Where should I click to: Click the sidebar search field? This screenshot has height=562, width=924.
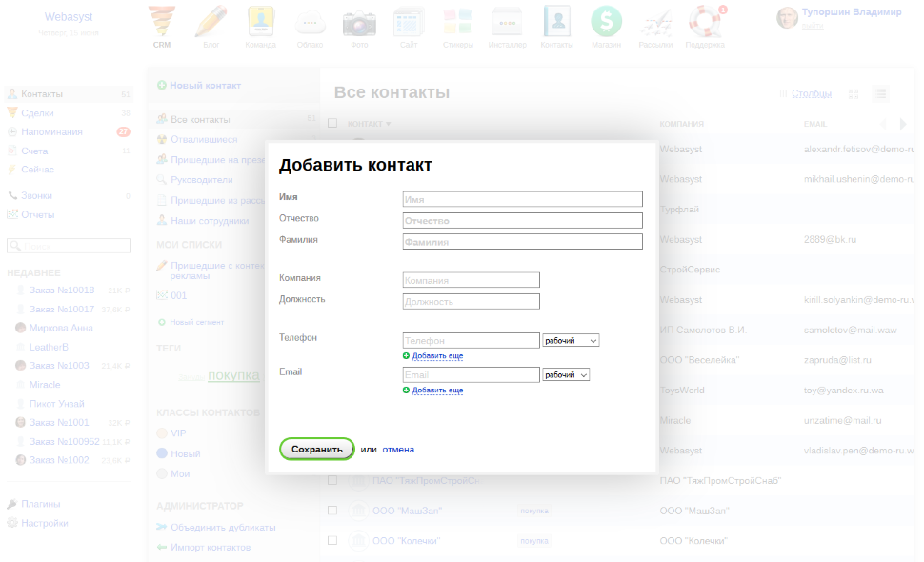click(69, 246)
